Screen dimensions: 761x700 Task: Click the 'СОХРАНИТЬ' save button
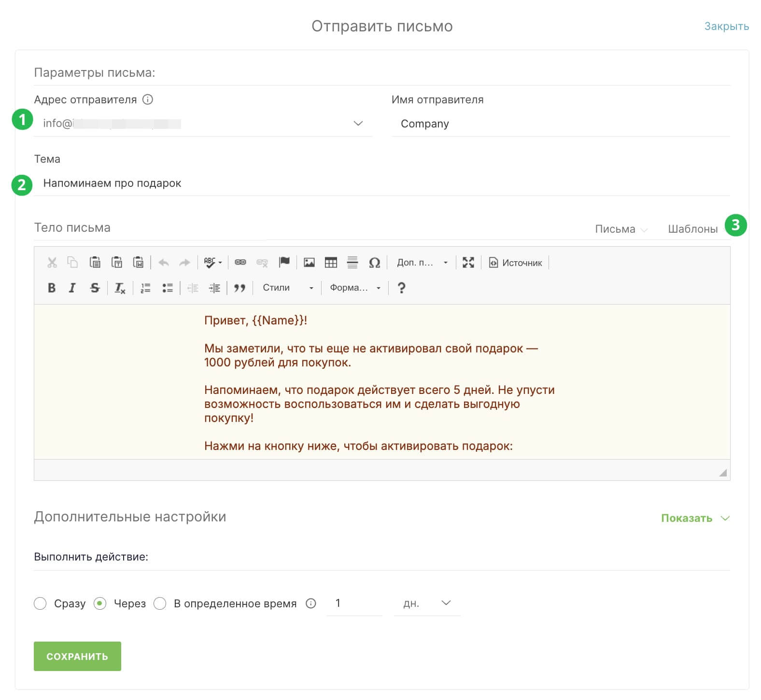77,656
